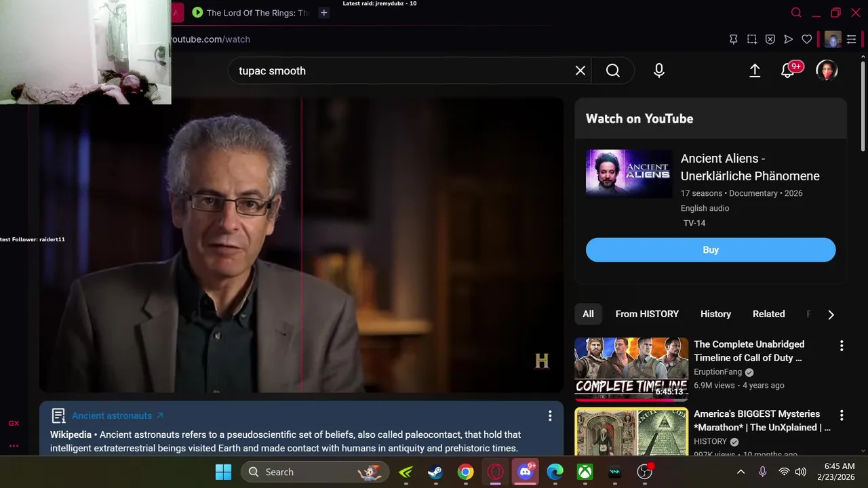The image size is (868, 488).
Task: Open NVIDIA app from taskbar
Action: click(406, 472)
